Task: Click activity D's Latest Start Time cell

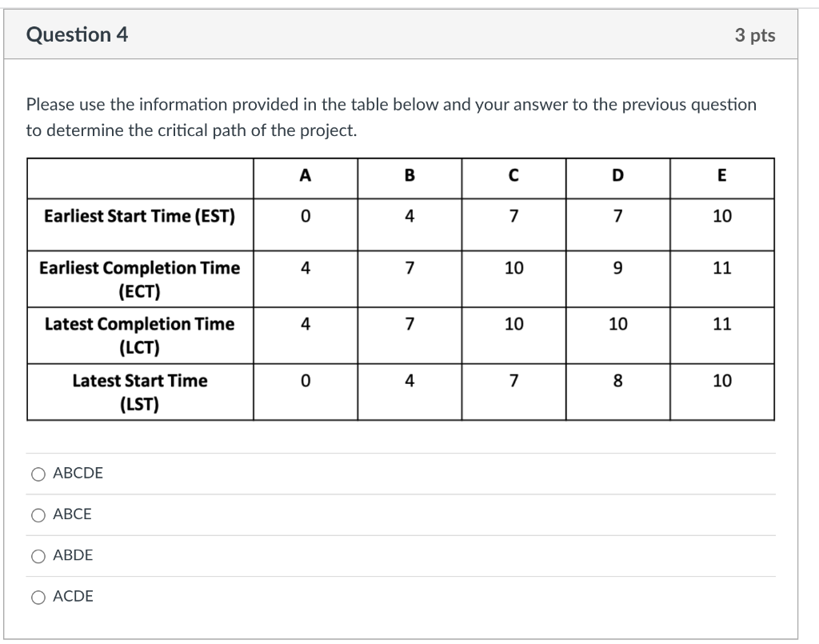Action: (617, 381)
